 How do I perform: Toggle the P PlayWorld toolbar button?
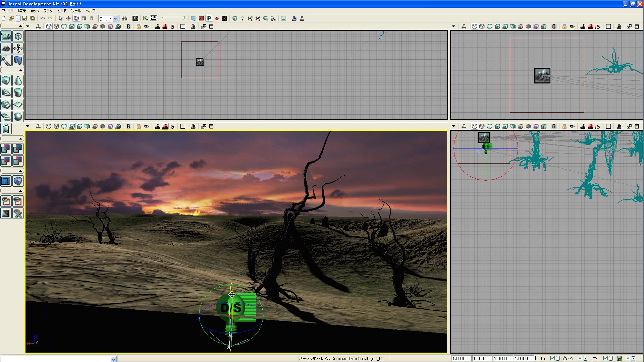pos(209,18)
